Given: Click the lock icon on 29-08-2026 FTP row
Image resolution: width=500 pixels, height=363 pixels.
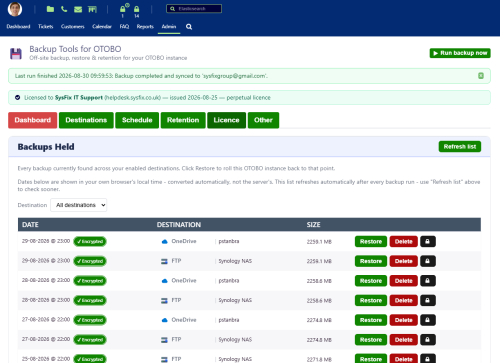Looking at the screenshot, I should [x=428, y=261].
